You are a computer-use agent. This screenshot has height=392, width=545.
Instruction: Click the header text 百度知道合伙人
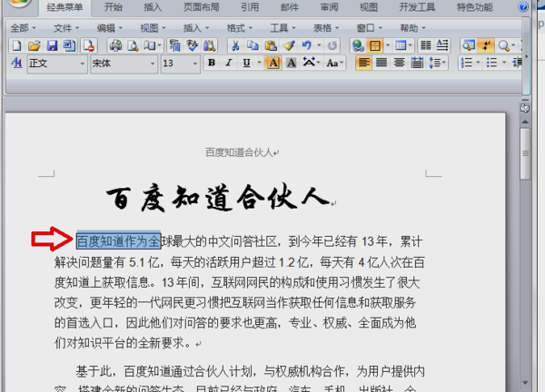tap(239, 152)
